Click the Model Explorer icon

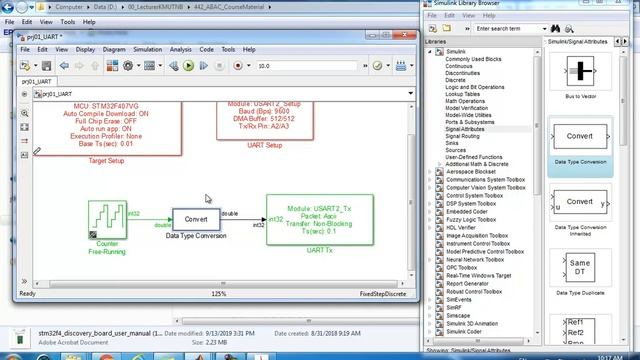tap(149, 66)
